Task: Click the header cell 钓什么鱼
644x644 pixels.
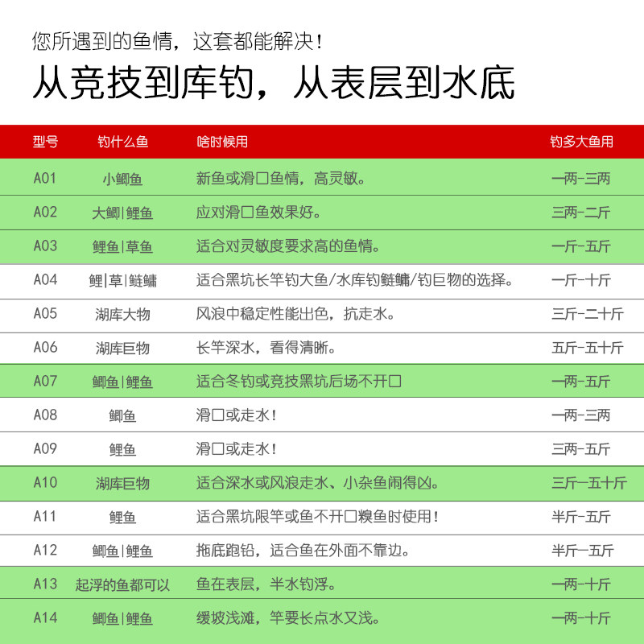Action: click(x=122, y=142)
